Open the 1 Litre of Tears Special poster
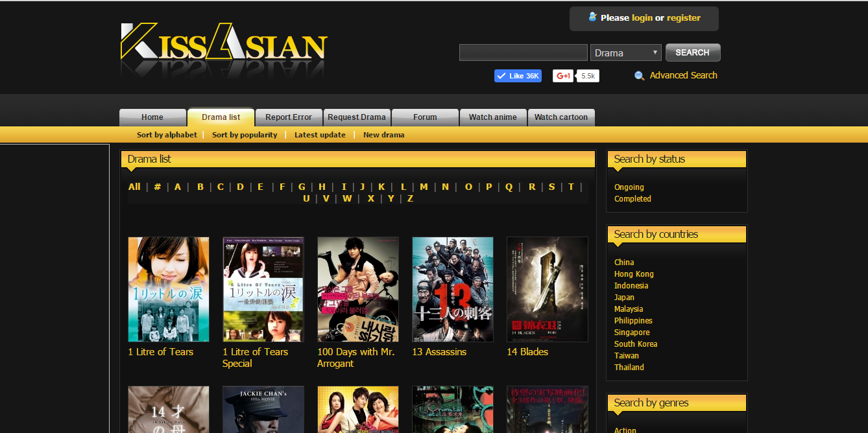The width and height of the screenshot is (868, 433). (263, 289)
